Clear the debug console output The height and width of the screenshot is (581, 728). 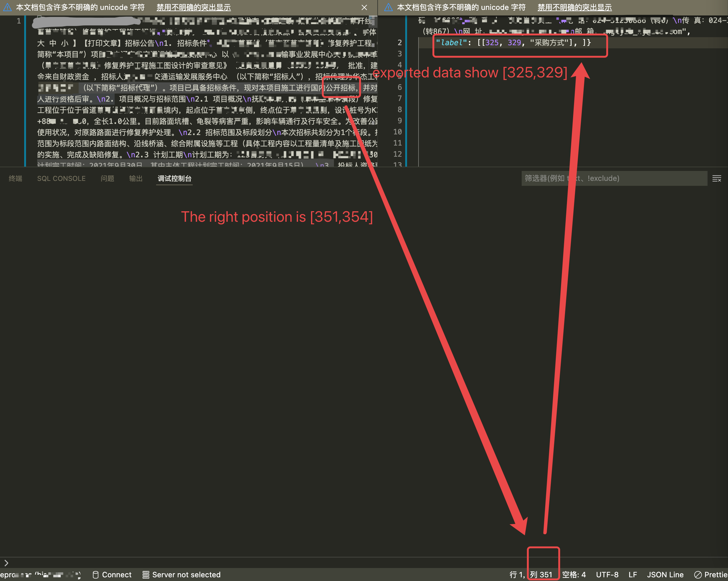coord(717,178)
